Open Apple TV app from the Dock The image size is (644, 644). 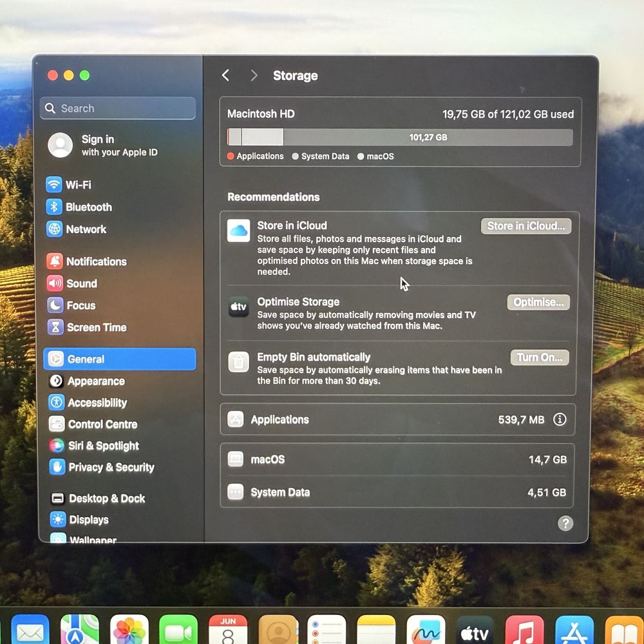click(x=475, y=630)
